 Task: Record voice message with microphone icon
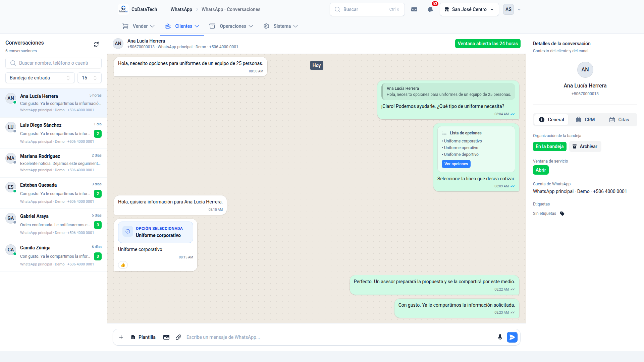click(x=500, y=337)
